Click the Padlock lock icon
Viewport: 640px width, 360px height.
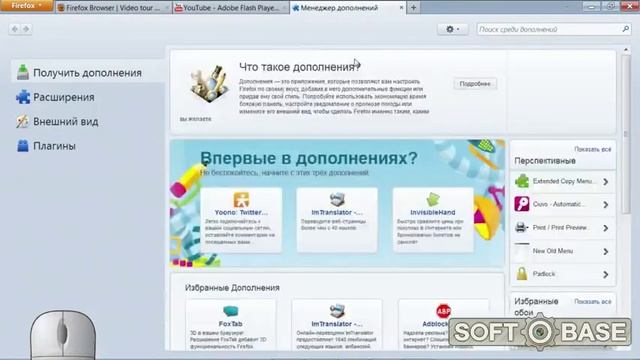522,273
